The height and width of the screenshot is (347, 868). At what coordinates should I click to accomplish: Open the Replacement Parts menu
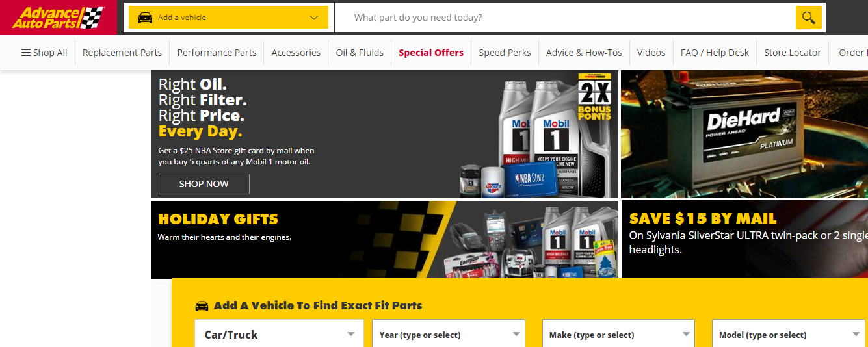(x=122, y=53)
